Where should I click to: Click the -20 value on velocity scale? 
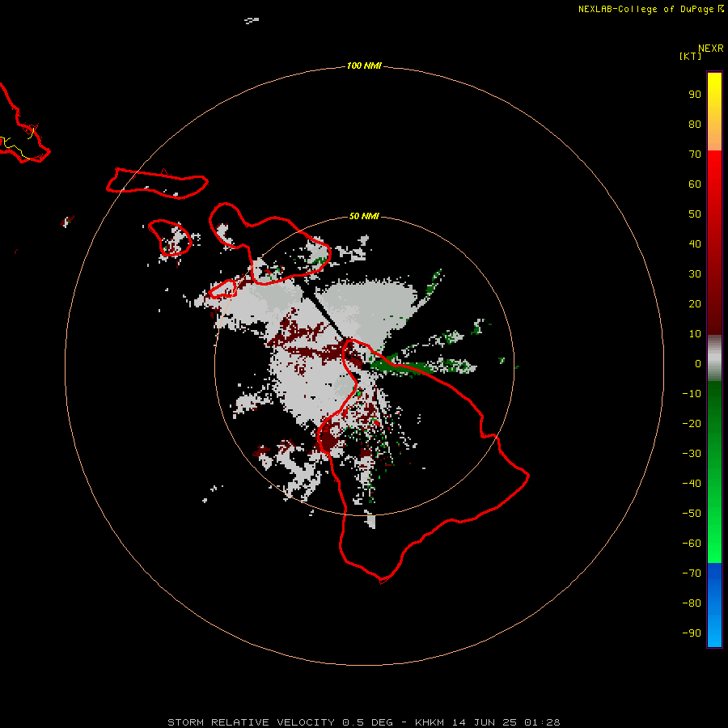click(x=692, y=423)
